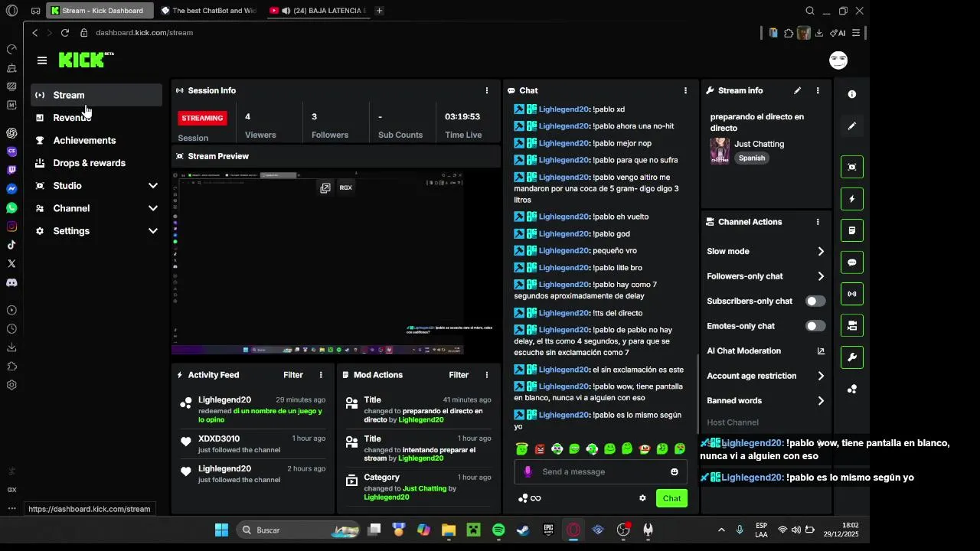Click the green Chat send button

coord(671,498)
